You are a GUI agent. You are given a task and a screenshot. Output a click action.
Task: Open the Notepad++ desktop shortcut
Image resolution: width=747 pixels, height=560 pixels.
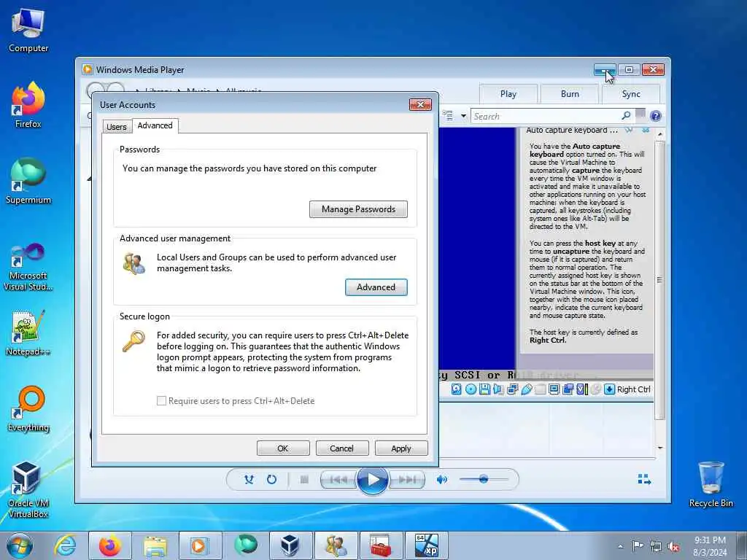28,332
